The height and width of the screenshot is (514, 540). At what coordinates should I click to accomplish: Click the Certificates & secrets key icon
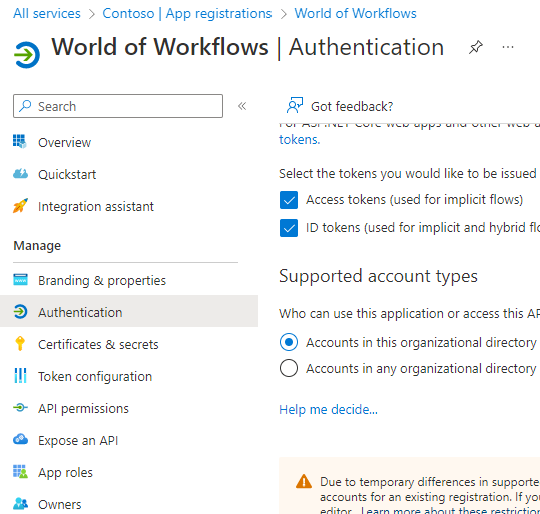click(20, 344)
